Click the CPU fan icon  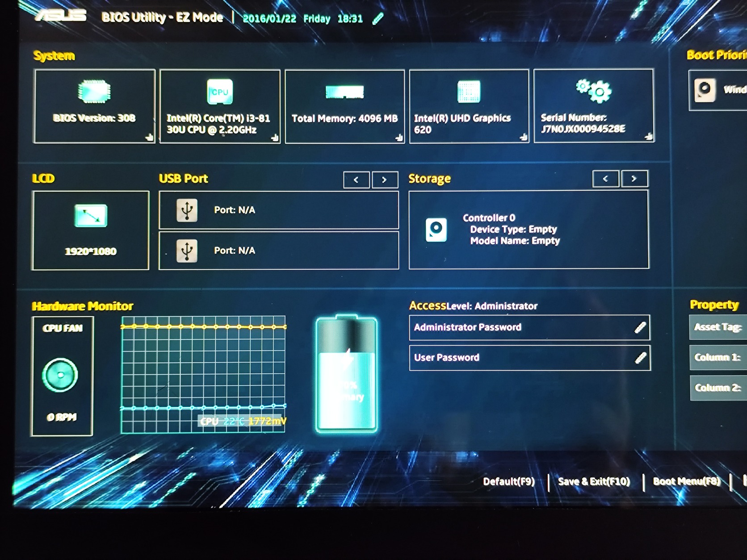tap(60, 375)
